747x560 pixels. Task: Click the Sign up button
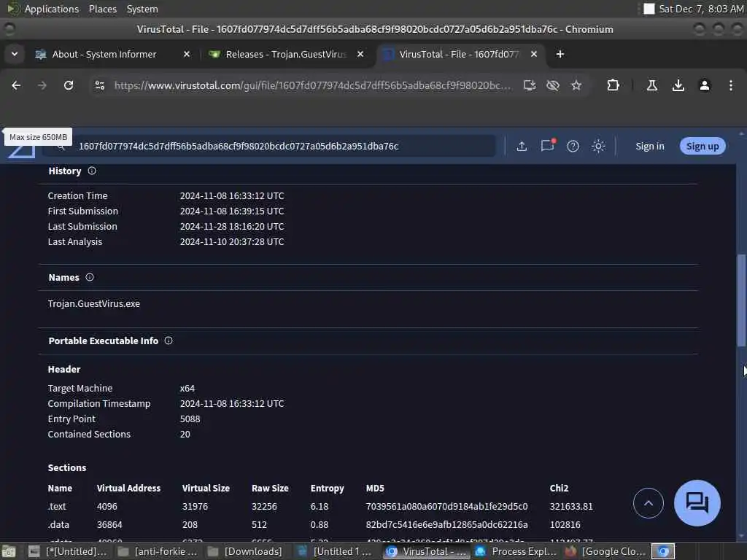pyautogui.click(x=703, y=146)
